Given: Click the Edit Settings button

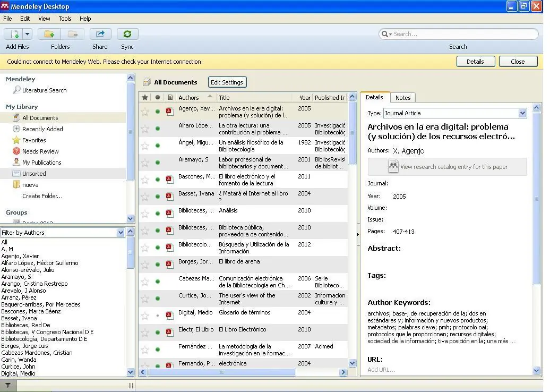Looking at the screenshot, I should 227,82.
